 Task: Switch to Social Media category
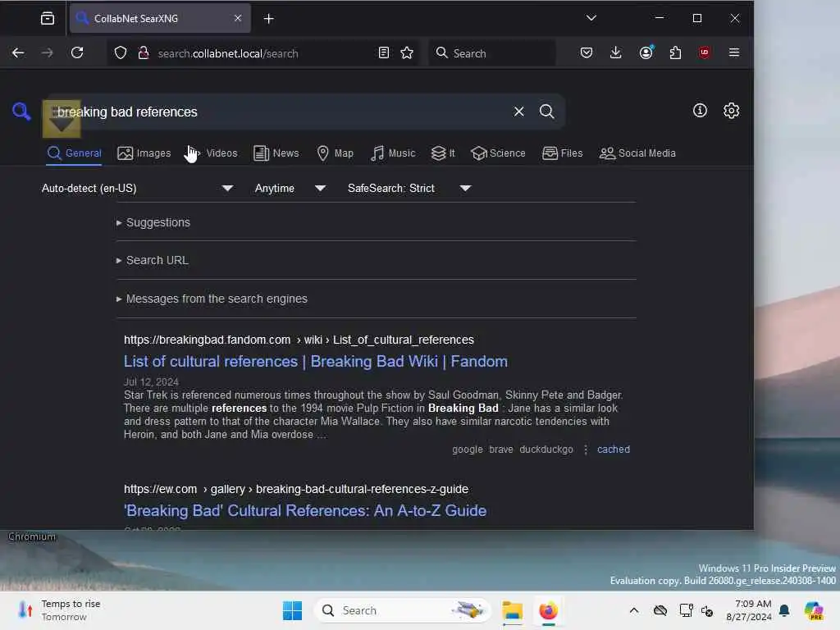(637, 153)
